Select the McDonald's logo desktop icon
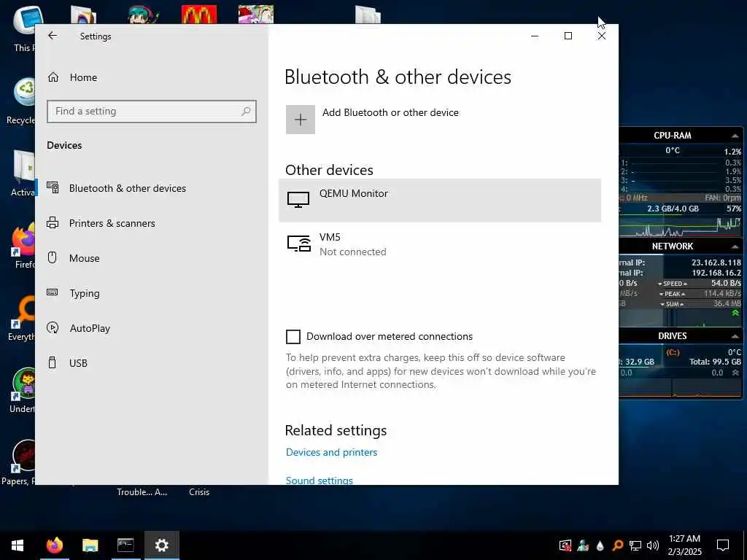The height and width of the screenshot is (560, 747). pos(199,15)
